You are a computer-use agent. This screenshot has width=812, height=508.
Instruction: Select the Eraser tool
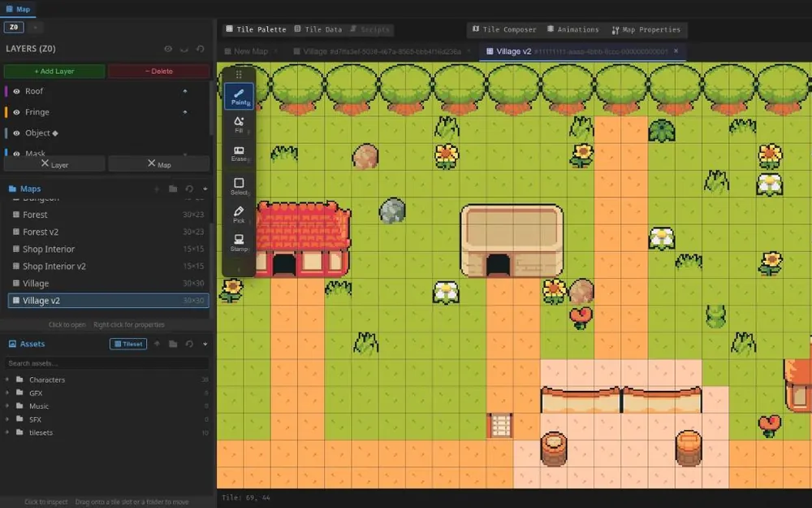pyautogui.click(x=239, y=154)
